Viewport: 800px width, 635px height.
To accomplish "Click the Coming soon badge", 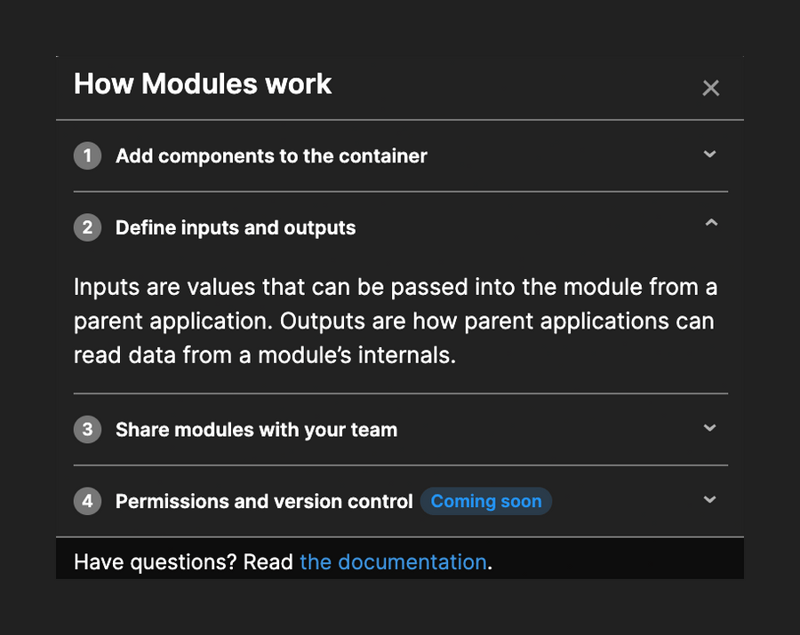I will tap(486, 500).
